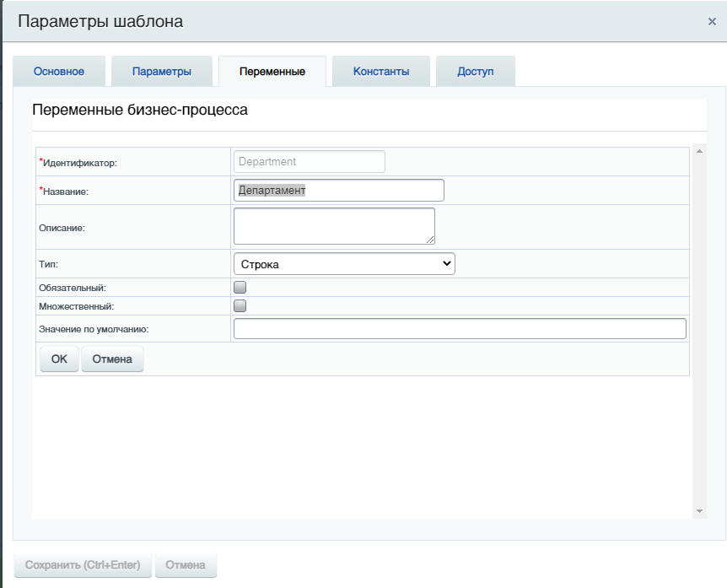Click the vertical scrollbar track of variables list
727x588 pixels.
pyautogui.click(x=699, y=331)
